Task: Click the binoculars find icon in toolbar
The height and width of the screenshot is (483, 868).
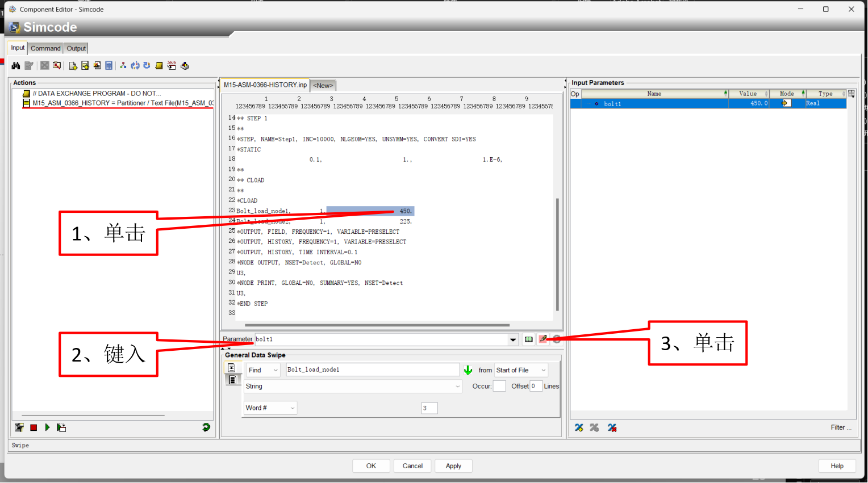Action: [15, 66]
